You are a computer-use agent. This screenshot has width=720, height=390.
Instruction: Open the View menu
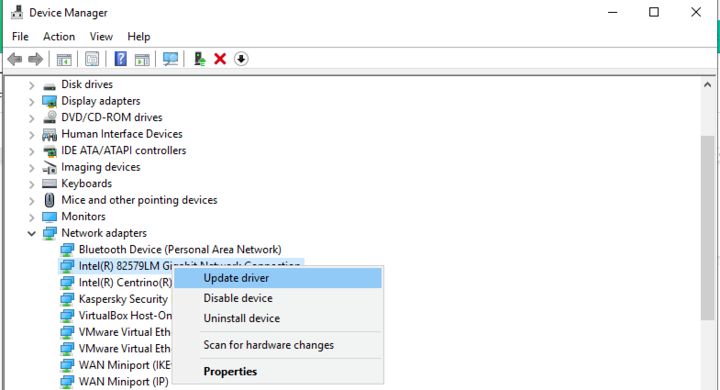point(101,36)
